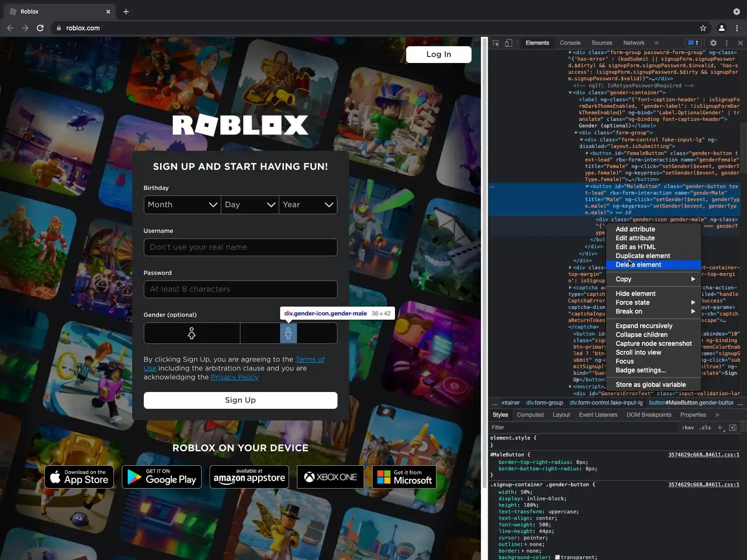Select Add attribute menu entry
The height and width of the screenshot is (560, 747).
654,229
